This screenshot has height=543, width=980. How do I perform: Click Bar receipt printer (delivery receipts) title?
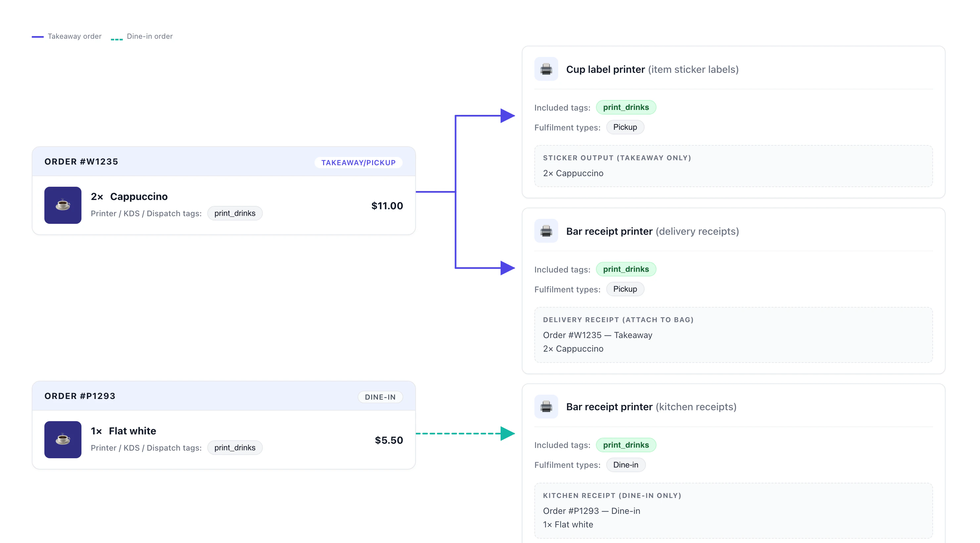click(x=653, y=231)
